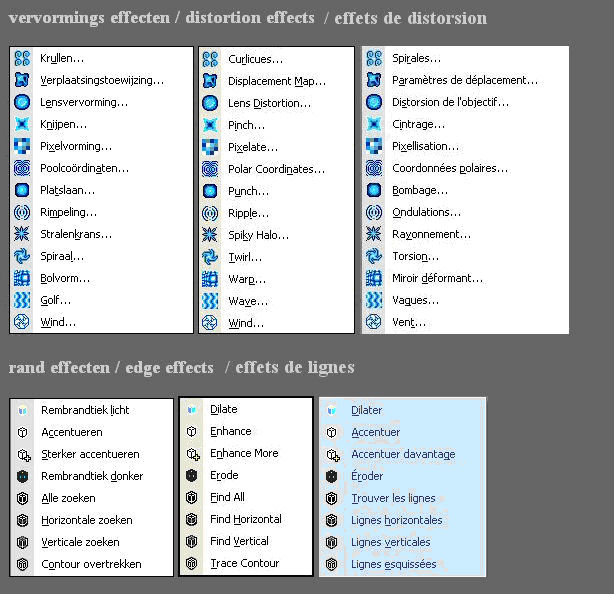614x594 pixels.
Task: Click the Krullen icon in Dutch menu
Action: (22, 58)
